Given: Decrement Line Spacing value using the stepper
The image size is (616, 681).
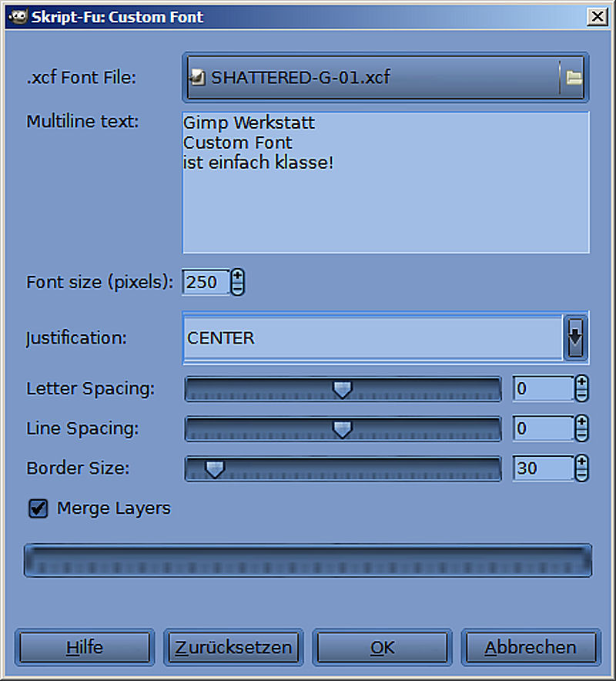Looking at the screenshot, I should [x=581, y=434].
